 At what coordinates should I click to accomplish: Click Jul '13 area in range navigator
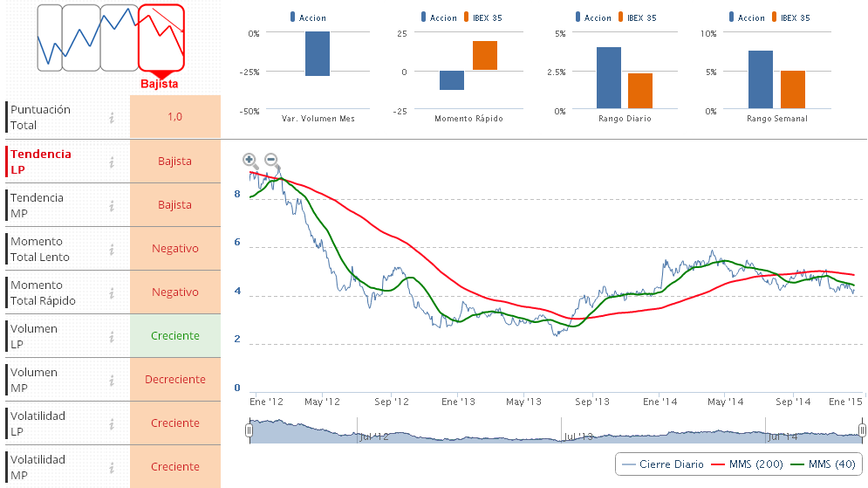(578, 436)
